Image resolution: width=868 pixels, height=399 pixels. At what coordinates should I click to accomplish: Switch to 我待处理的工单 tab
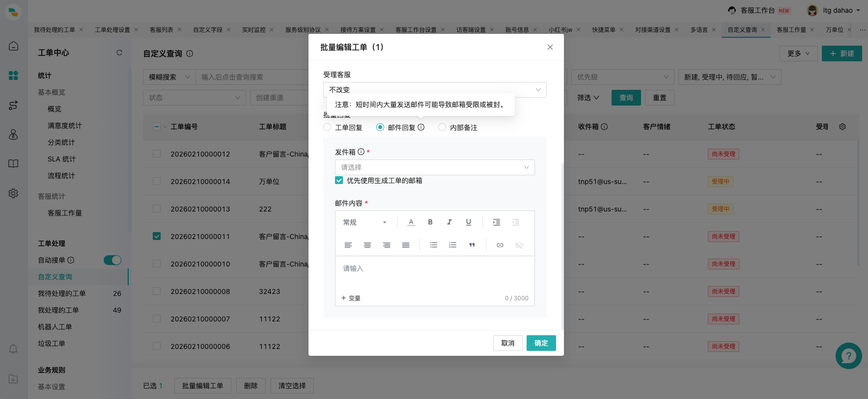[x=55, y=30]
